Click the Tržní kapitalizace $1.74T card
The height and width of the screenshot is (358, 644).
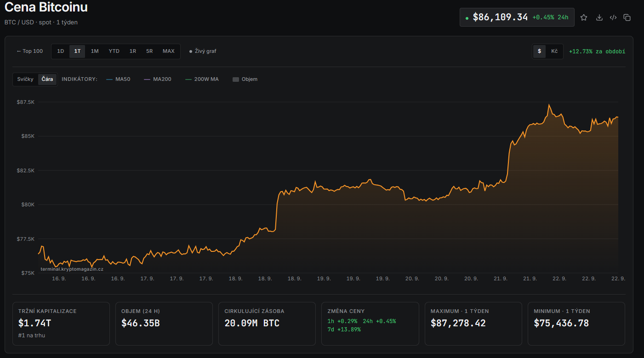click(x=61, y=324)
